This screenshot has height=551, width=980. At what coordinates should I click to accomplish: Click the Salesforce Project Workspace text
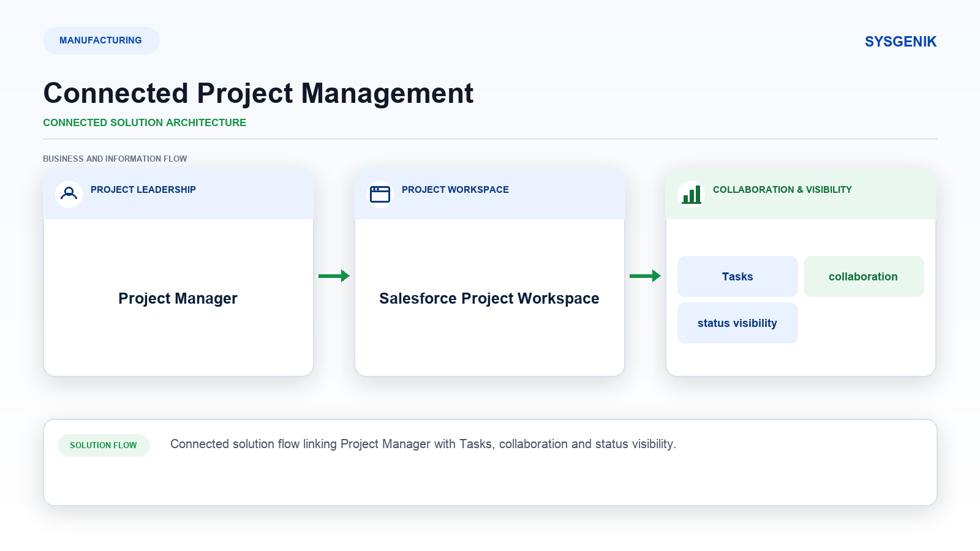[x=489, y=298]
